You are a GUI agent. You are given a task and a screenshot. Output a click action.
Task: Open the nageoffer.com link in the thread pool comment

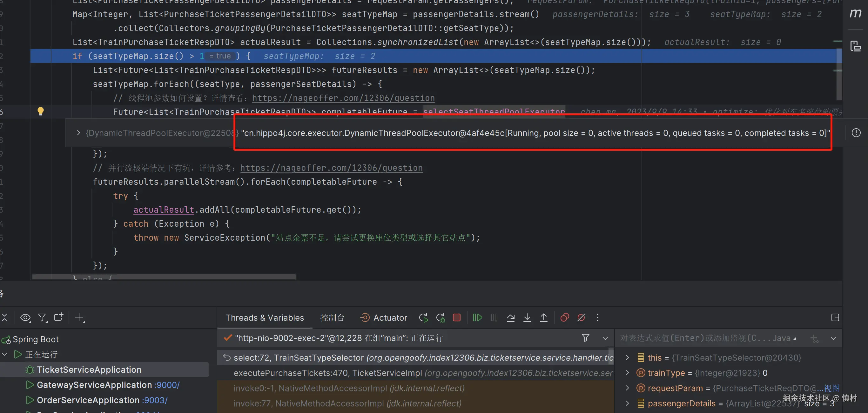pyautogui.click(x=343, y=98)
